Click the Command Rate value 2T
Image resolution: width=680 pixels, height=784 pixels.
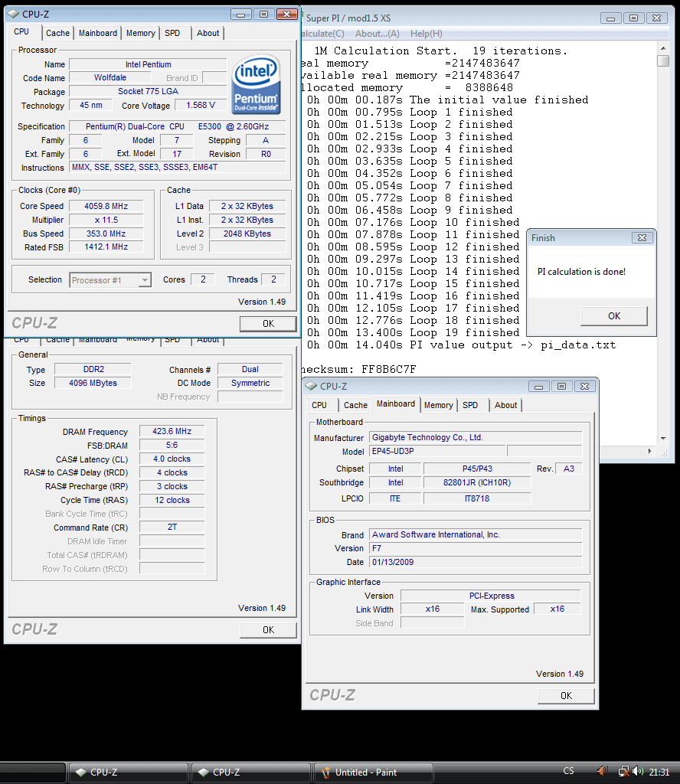click(172, 527)
